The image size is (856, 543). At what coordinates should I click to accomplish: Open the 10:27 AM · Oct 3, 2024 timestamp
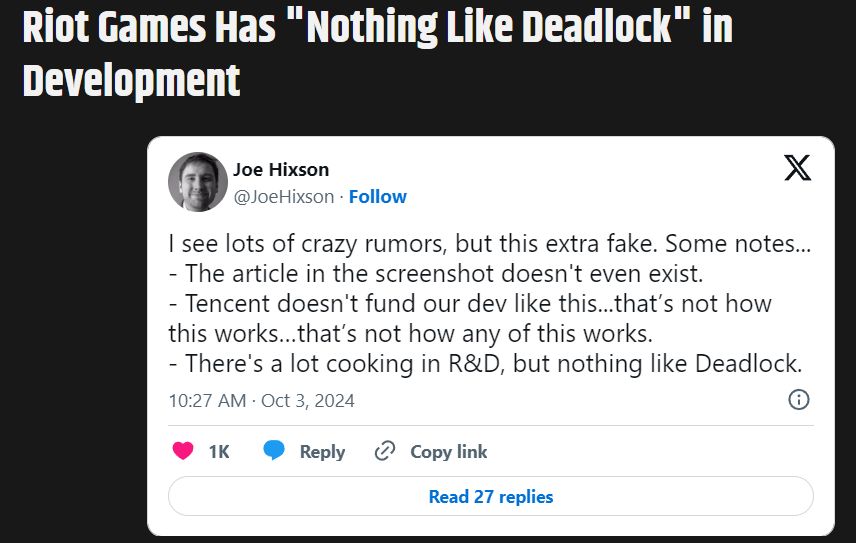262,401
